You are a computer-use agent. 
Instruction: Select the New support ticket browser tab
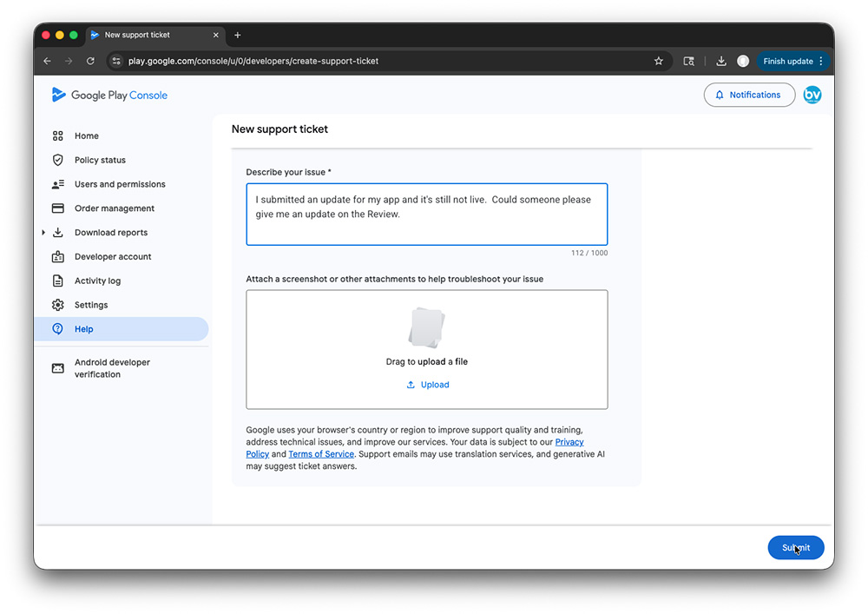155,35
